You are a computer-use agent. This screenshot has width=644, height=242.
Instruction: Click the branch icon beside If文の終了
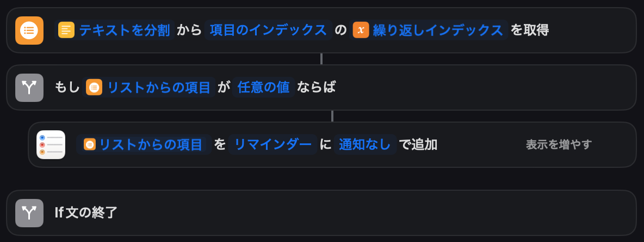tap(29, 213)
